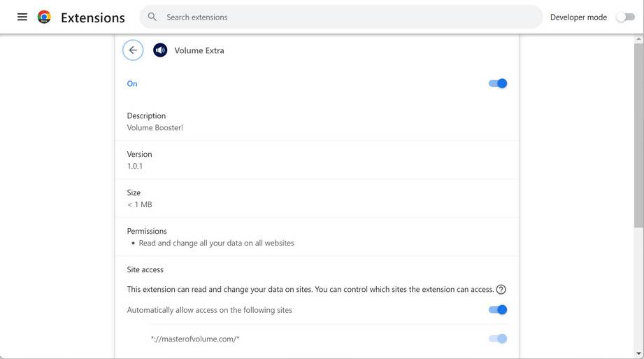
Task: Enable Developer mode toggle
Action: (625, 17)
